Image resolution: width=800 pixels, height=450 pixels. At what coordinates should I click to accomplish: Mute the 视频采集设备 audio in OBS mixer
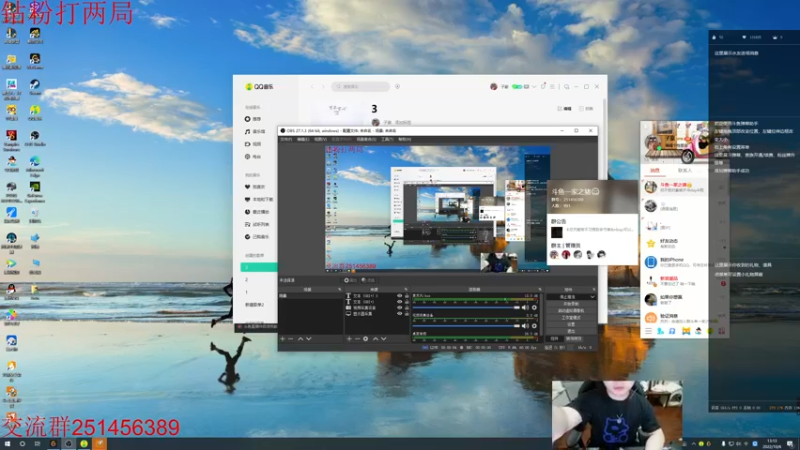coord(525,326)
